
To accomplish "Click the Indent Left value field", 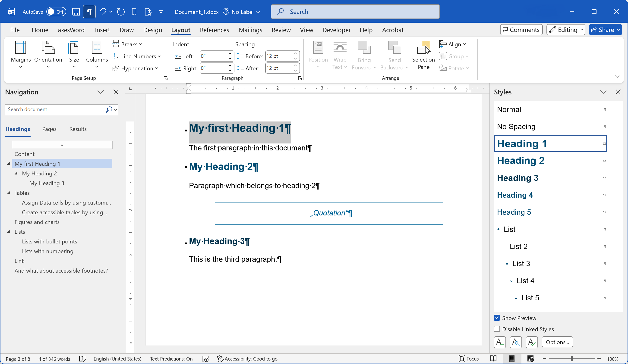I will 214,56.
